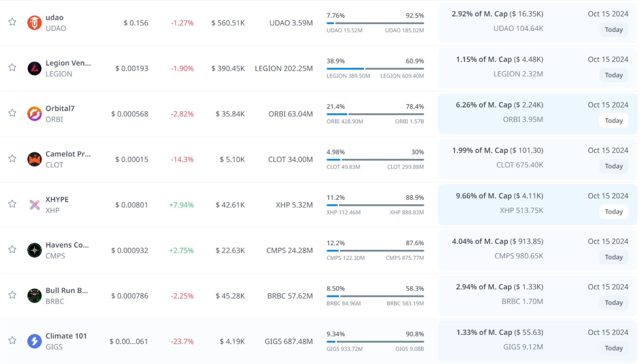Click the Today badge in XHYPE row
Screen dimensions: 640x364
pos(613,212)
